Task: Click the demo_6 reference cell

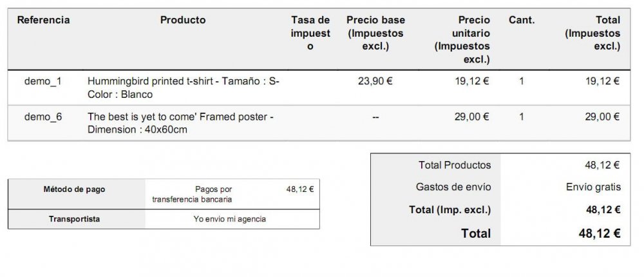Action: (43, 117)
